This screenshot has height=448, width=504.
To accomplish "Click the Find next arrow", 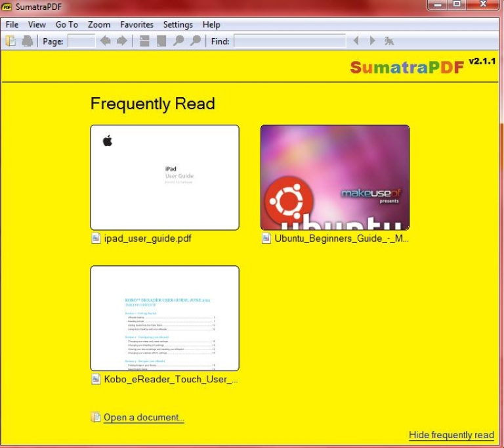I will click(372, 41).
